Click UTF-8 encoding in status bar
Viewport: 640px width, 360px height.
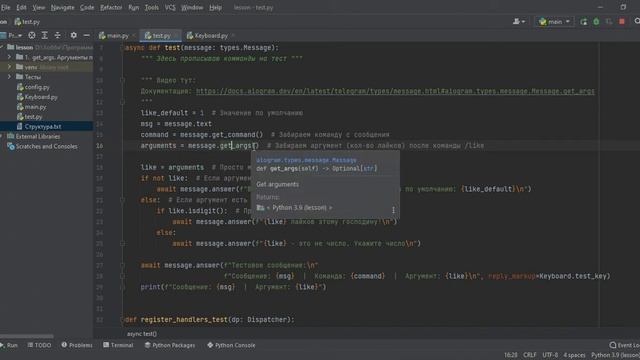coord(550,355)
